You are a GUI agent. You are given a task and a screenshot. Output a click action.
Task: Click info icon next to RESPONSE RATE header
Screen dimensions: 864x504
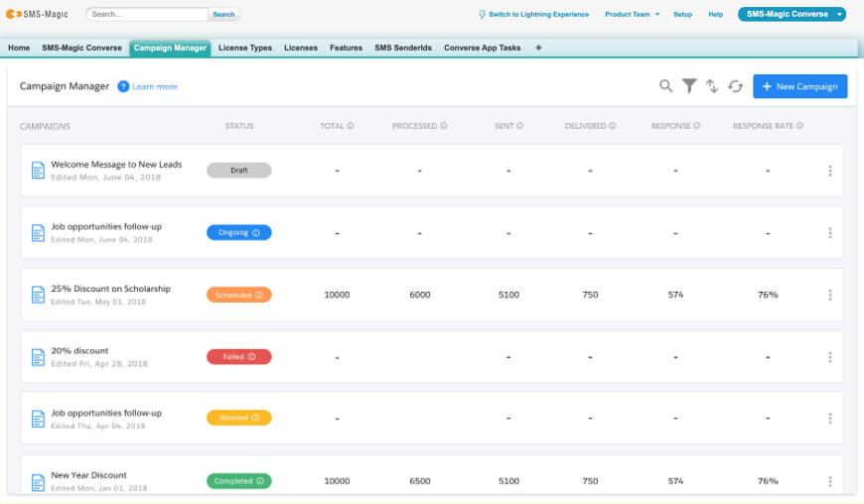coord(799,125)
